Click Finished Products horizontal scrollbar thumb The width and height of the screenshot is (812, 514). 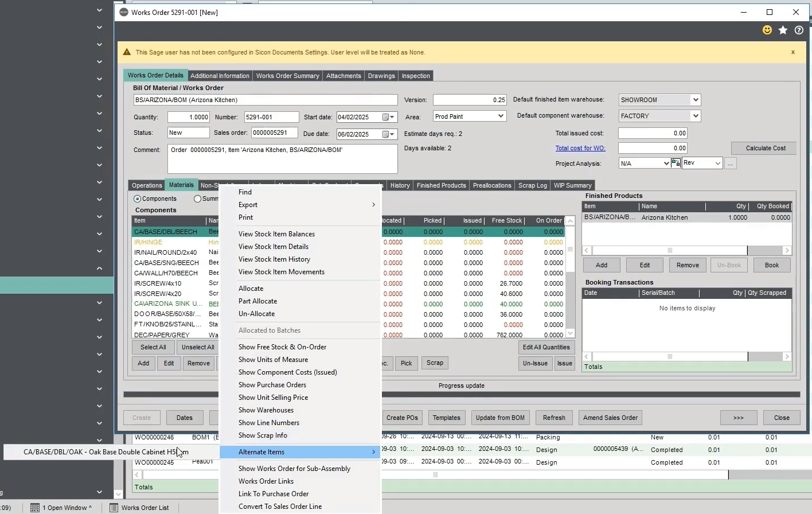click(670, 251)
